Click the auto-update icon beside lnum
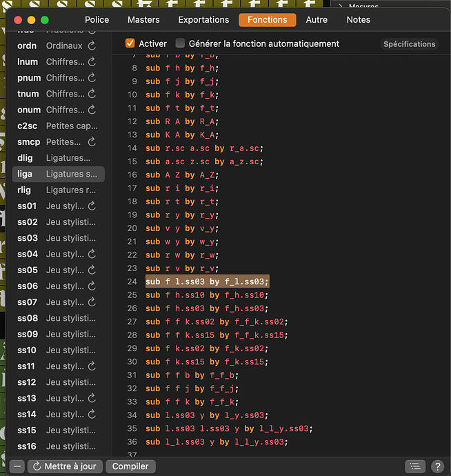 pos(92,62)
